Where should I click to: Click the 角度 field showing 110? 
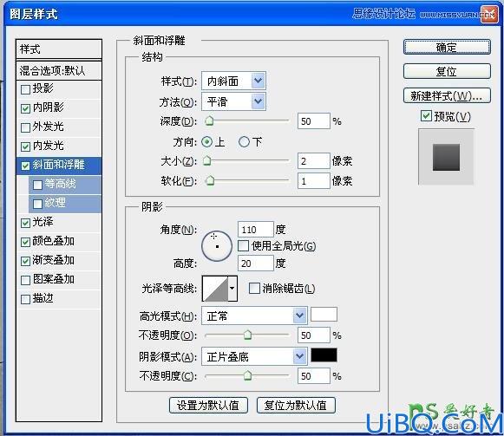[x=256, y=230]
